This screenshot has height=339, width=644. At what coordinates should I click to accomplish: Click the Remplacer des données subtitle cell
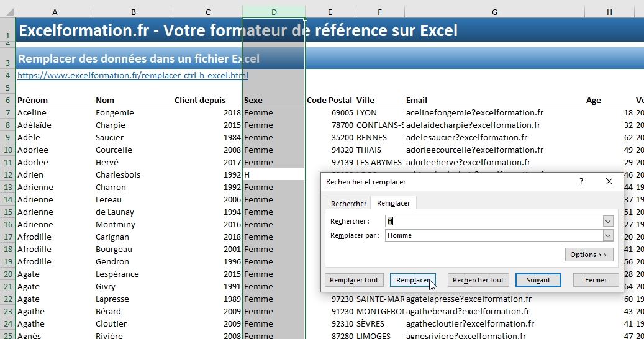[x=139, y=59]
